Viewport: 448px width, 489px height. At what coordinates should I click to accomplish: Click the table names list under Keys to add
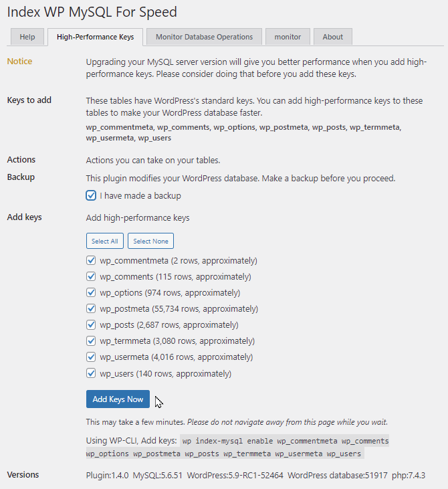click(243, 132)
